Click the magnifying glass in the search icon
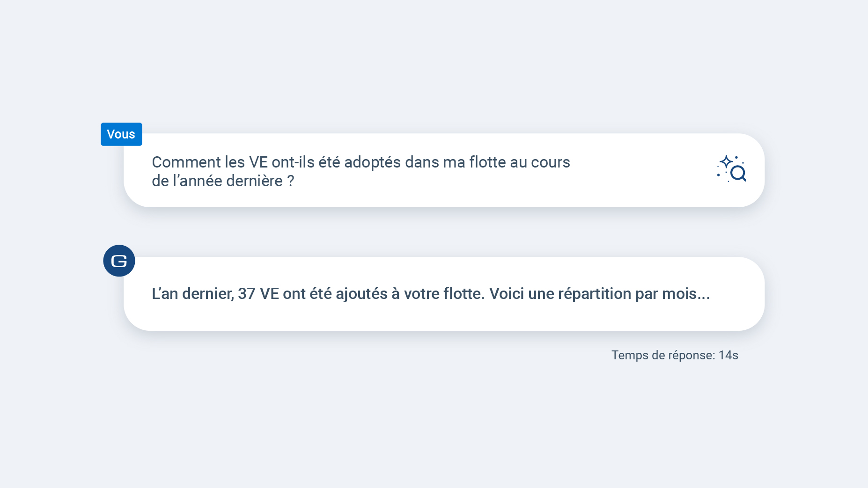The height and width of the screenshot is (488, 868). click(x=738, y=173)
